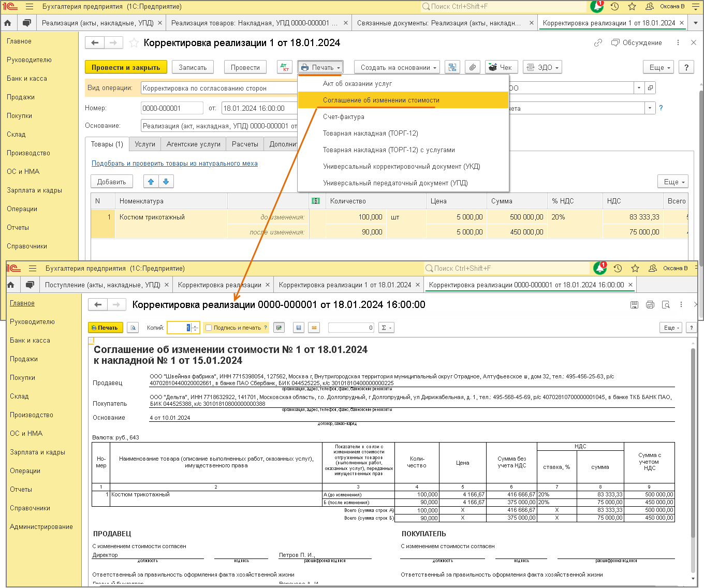704x588 pixels.
Task: Click the yellow Печать button in lower window
Action: point(105,328)
